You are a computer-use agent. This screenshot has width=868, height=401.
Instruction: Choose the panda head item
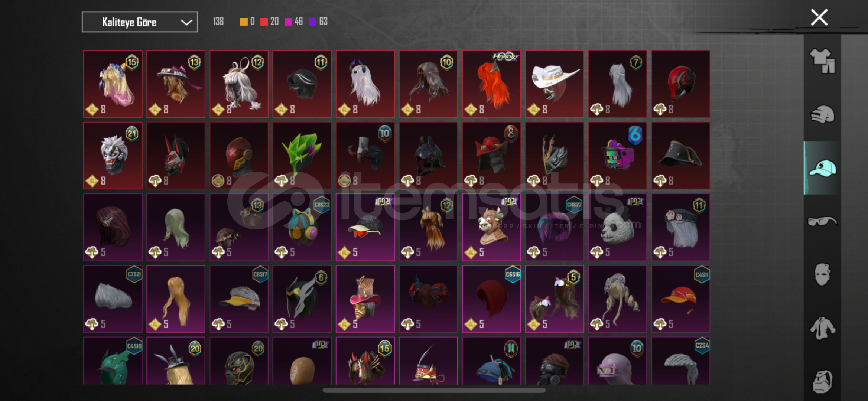click(x=617, y=227)
